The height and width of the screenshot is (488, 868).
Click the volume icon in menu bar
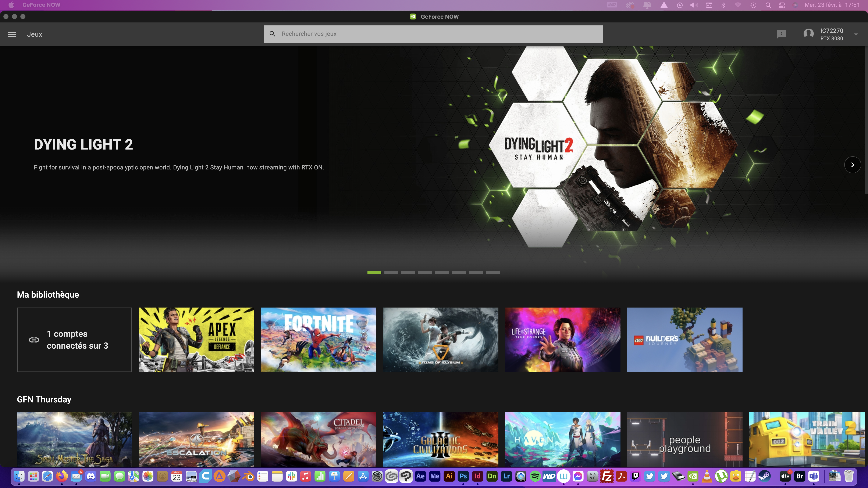[693, 5]
